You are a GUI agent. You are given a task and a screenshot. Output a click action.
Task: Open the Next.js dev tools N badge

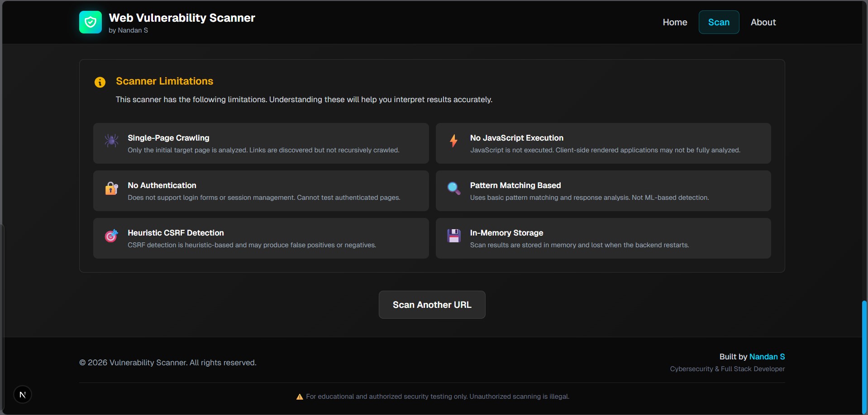[x=23, y=395]
